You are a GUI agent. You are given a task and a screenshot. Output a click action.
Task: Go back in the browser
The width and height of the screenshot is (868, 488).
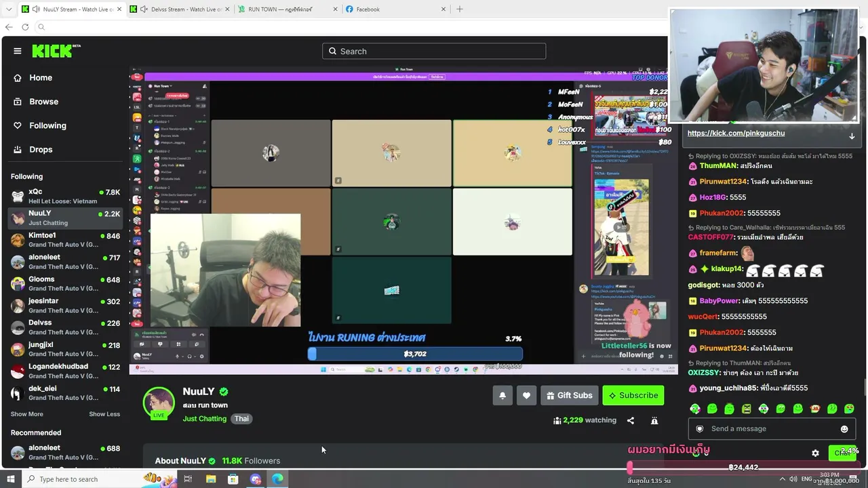point(9,27)
